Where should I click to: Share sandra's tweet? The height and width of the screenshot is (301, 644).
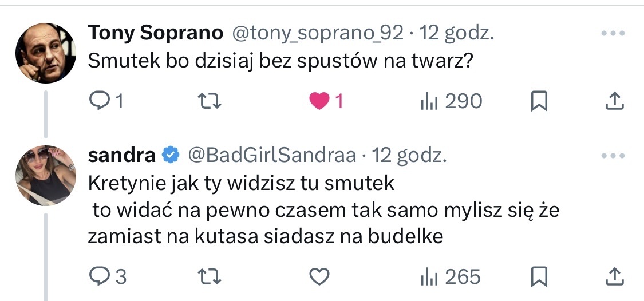pyautogui.click(x=614, y=278)
